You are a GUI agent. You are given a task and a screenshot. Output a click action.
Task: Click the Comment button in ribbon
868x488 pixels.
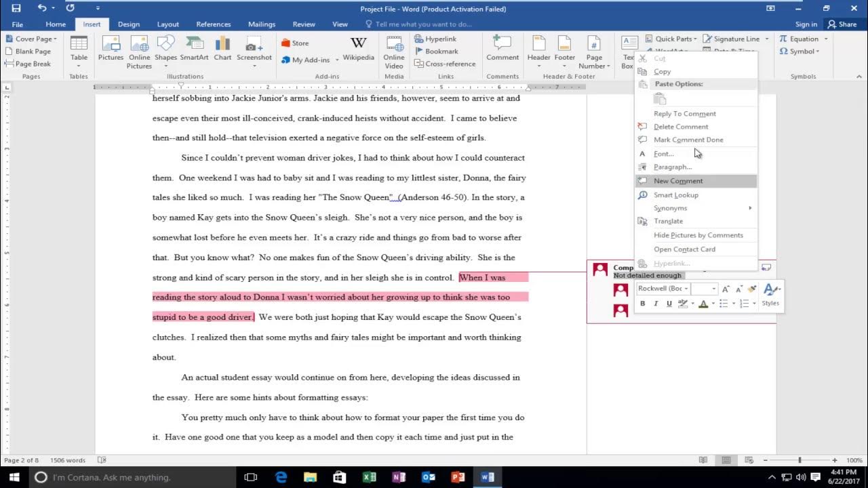pyautogui.click(x=502, y=49)
